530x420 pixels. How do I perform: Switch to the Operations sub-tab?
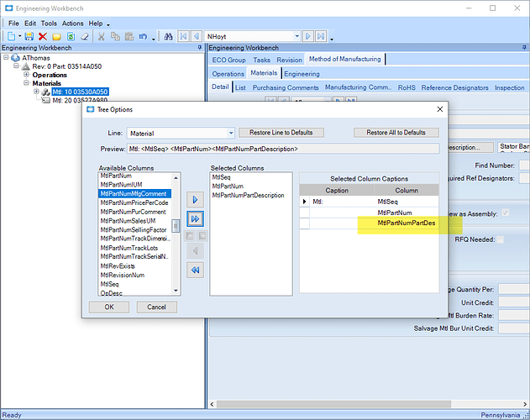[x=228, y=74]
